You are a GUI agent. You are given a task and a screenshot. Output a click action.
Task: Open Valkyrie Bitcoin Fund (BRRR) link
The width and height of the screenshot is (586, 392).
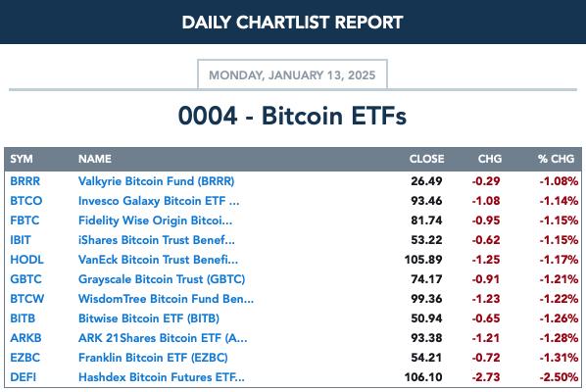(156, 181)
